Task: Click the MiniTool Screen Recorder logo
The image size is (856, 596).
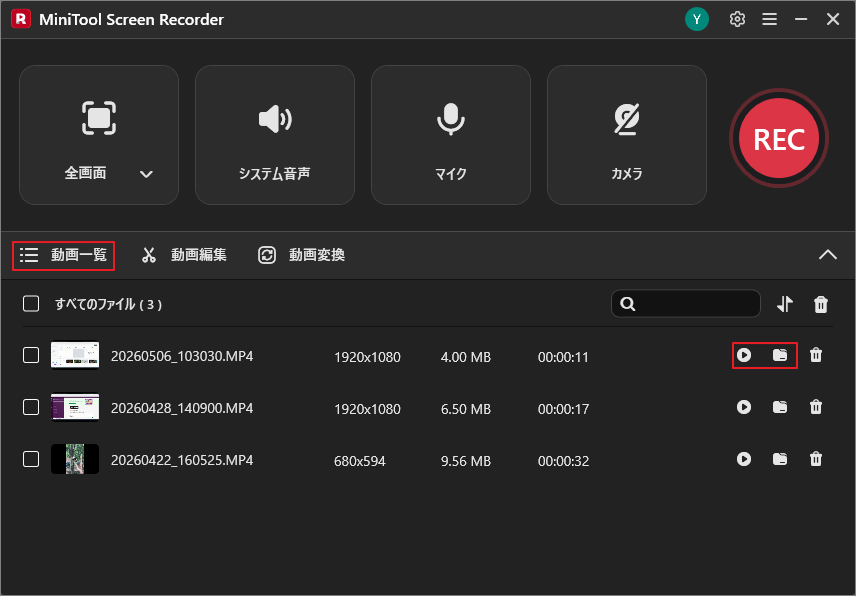Action: point(21,19)
